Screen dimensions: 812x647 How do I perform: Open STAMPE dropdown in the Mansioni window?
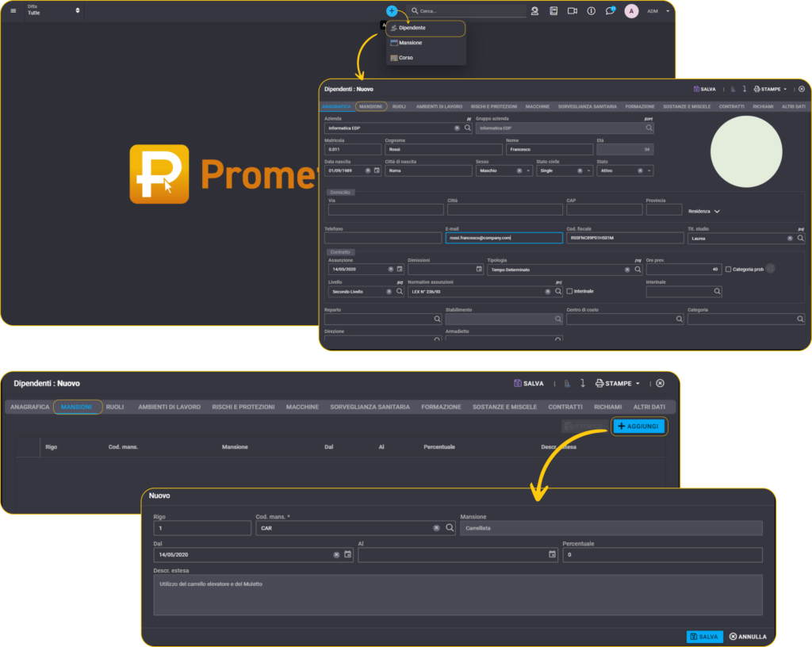(x=618, y=384)
